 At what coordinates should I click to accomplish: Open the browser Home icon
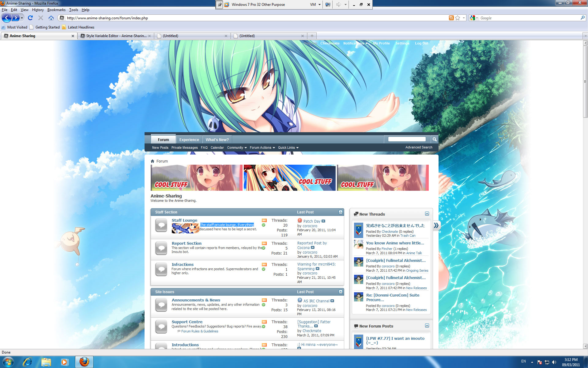pyautogui.click(x=51, y=18)
